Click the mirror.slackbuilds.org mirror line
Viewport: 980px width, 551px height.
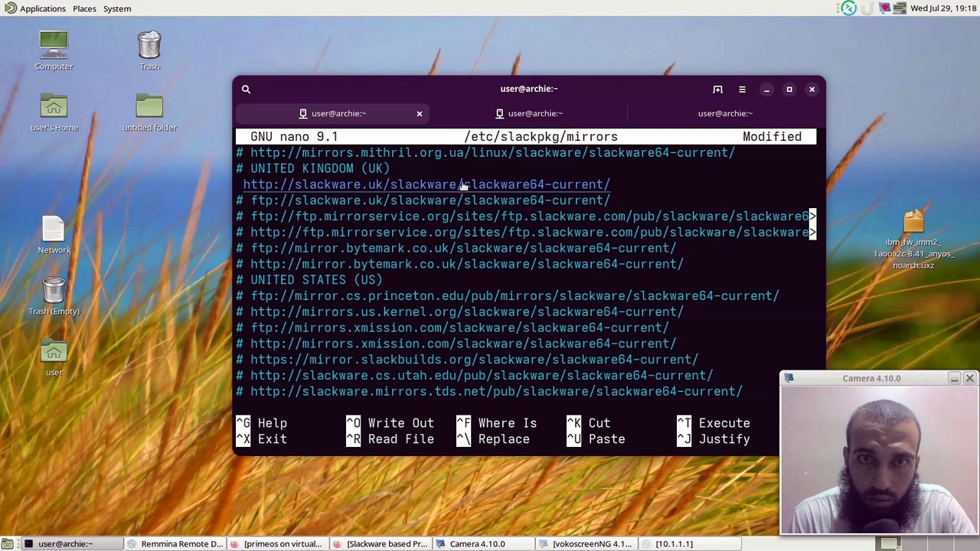pyautogui.click(x=467, y=360)
